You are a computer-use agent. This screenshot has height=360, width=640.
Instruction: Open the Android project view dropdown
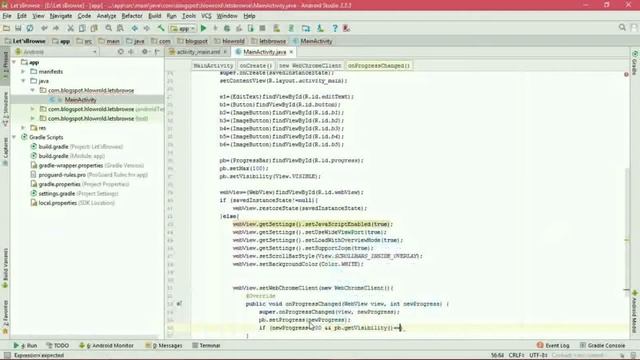[56, 52]
